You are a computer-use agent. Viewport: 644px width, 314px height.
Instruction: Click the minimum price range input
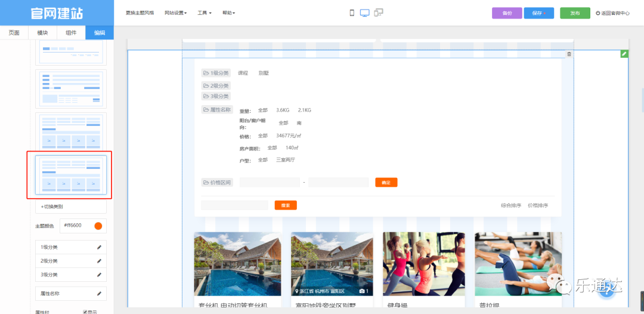pyautogui.click(x=270, y=183)
